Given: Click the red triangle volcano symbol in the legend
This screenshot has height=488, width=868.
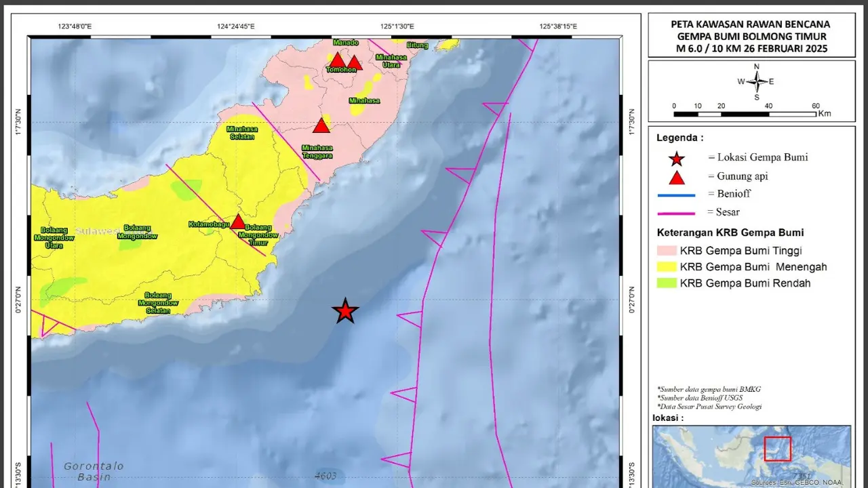Looking at the screenshot, I should pos(676,178).
